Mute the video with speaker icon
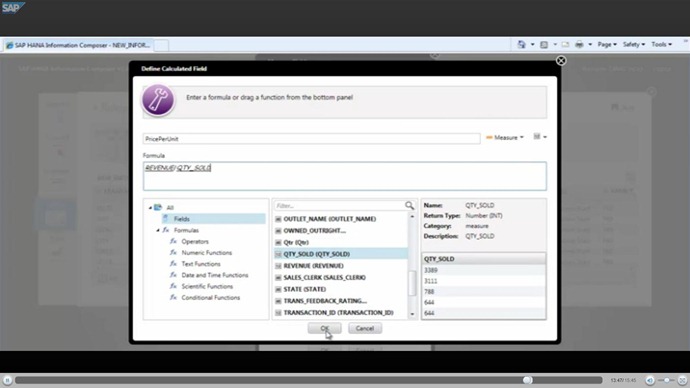 (x=650, y=380)
